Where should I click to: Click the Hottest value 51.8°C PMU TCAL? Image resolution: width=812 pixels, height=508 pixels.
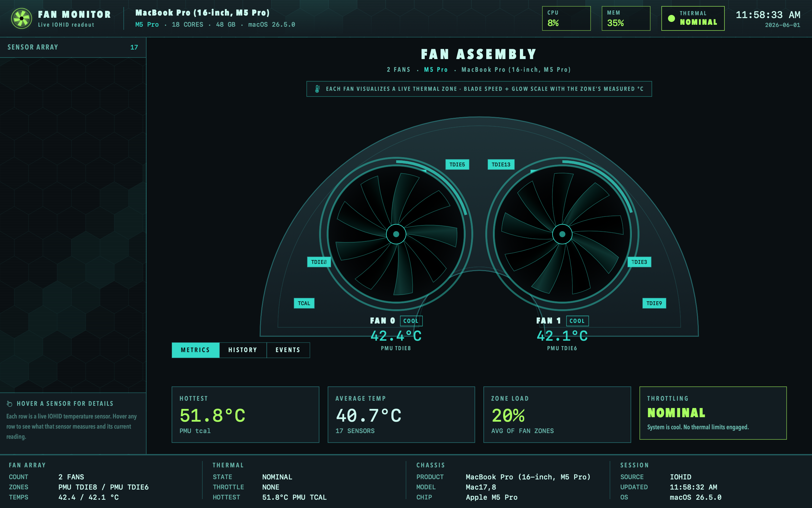pyautogui.click(x=294, y=497)
